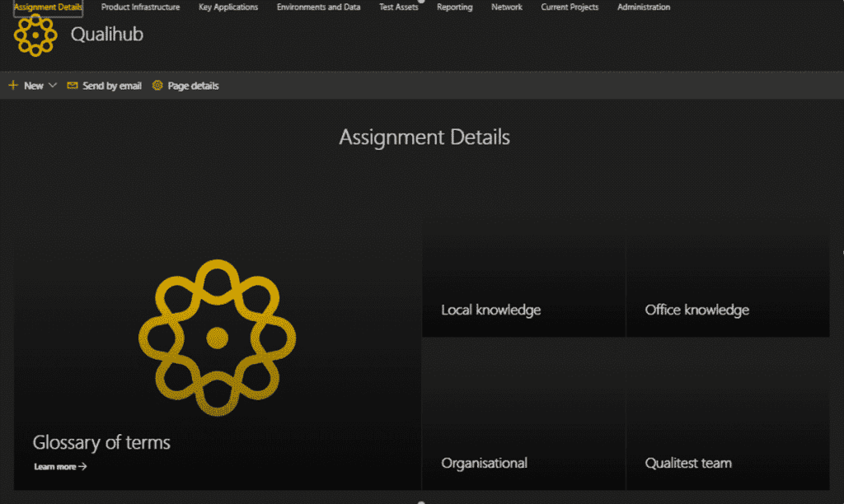Click the New plus icon
The height and width of the screenshot is (504, 844).
[x=13, y=85]
